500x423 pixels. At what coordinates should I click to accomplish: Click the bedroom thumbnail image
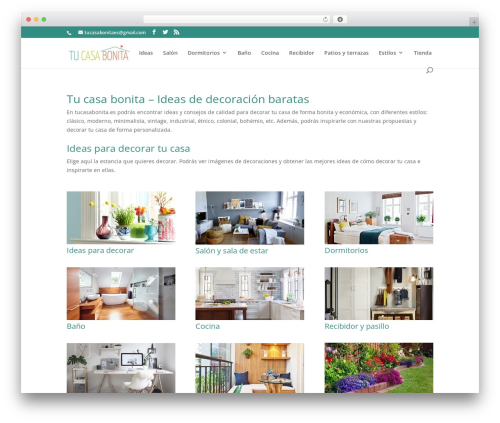pos(379,217)
